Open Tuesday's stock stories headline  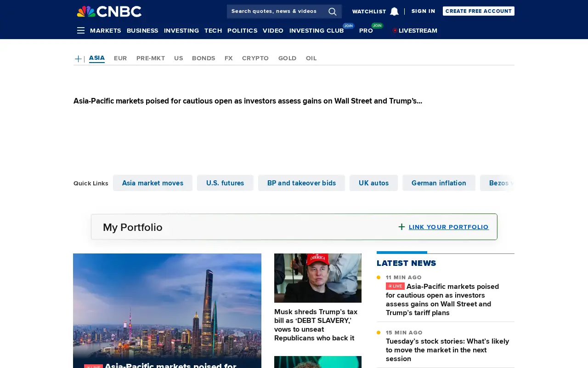click(x=447, y=350)
